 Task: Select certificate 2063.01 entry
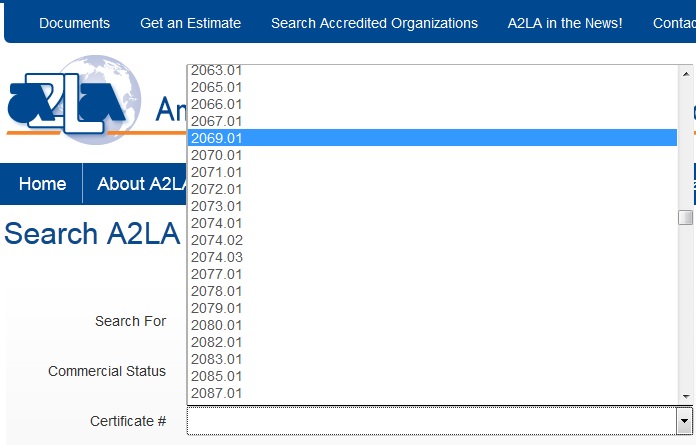pyautogui.click(x=217, y=71)
